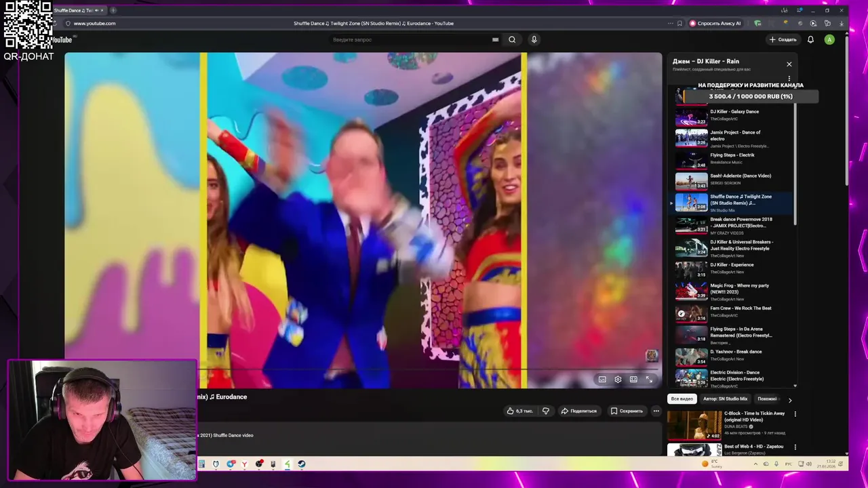Screen dimensions: 868x488
Task: Click the channel avatar watermark in video
Action: click(652, 356)
